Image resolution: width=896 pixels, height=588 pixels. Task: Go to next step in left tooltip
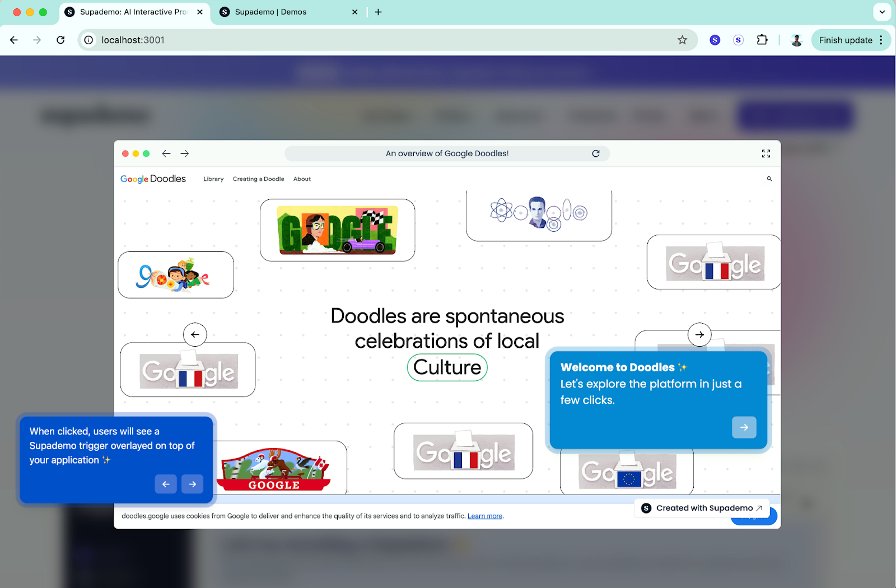(x=192, y=484)
